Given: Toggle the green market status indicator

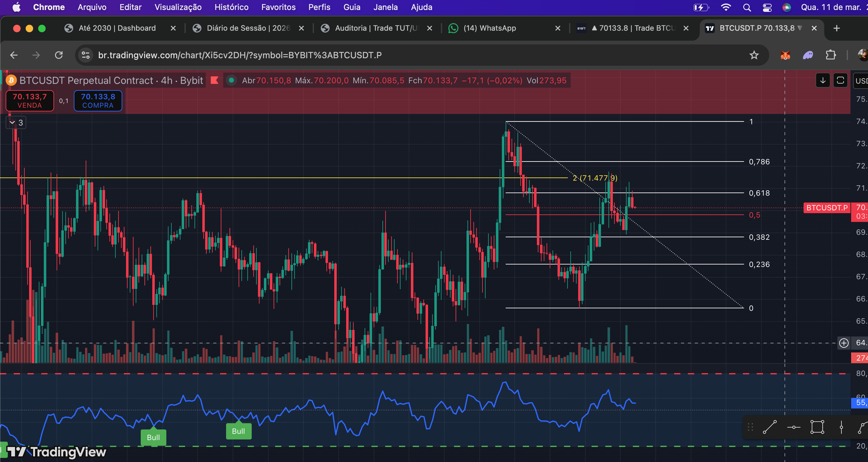Looking at the screenshot, I should pos(231,80).
